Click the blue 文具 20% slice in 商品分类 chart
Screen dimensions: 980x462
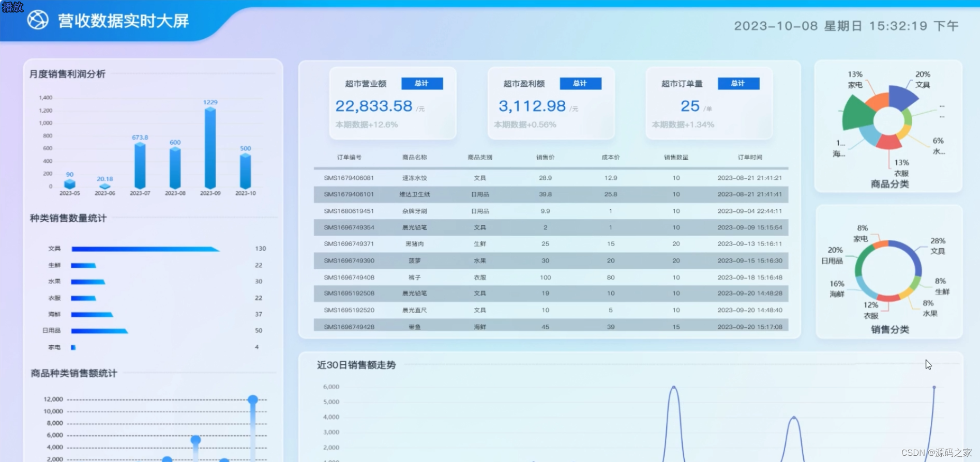[x=902, y=98]
